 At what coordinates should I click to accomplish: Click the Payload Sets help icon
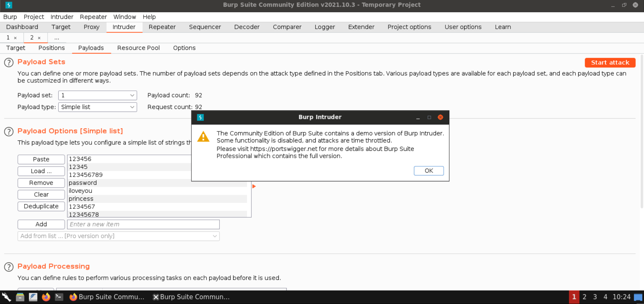[x=9, y=62]
